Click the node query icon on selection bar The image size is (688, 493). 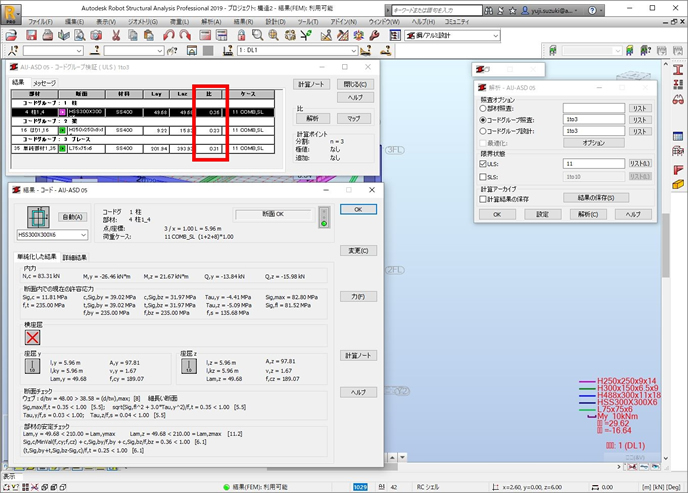click(13, 51)
